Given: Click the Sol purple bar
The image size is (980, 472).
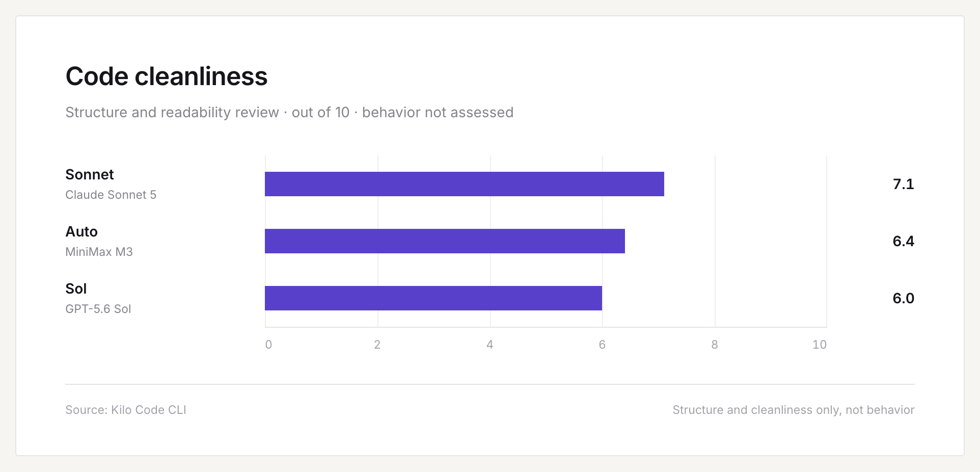Looking at the screenshot, I should click(x=433, y=298).
